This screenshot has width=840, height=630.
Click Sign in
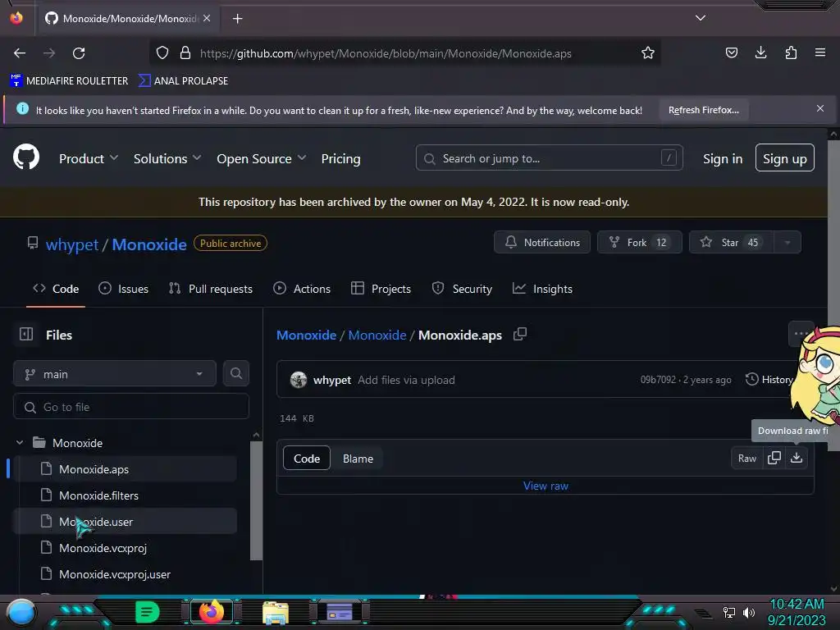pyautogui.click(x=722, y=158)
